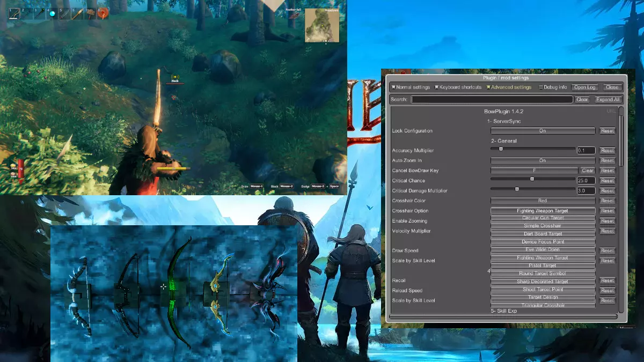Click the BowPlugin 1.4.2 title
The image size is (644, 362).
(x=503, y=112)
